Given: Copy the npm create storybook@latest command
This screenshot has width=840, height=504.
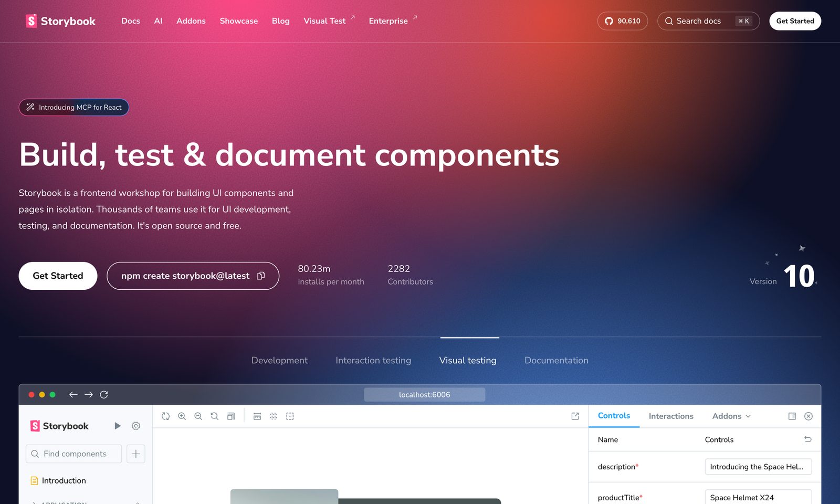Looking at the screenshot, I should click(261, 276).
